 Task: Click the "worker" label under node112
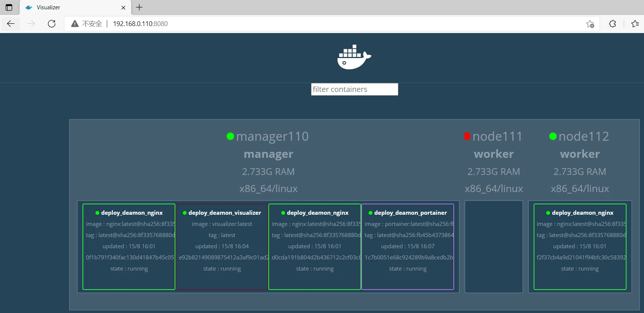click(580, 154)
